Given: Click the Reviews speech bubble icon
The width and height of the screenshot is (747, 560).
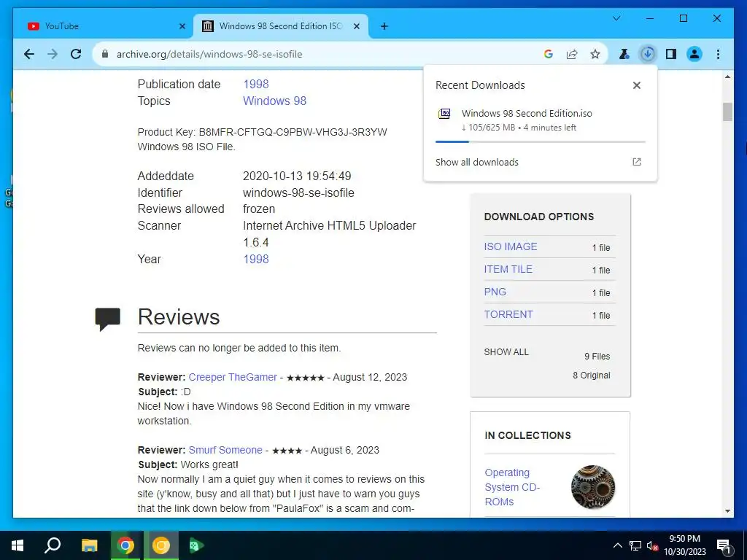Looking at the screenshot, I should coord(108,319).
